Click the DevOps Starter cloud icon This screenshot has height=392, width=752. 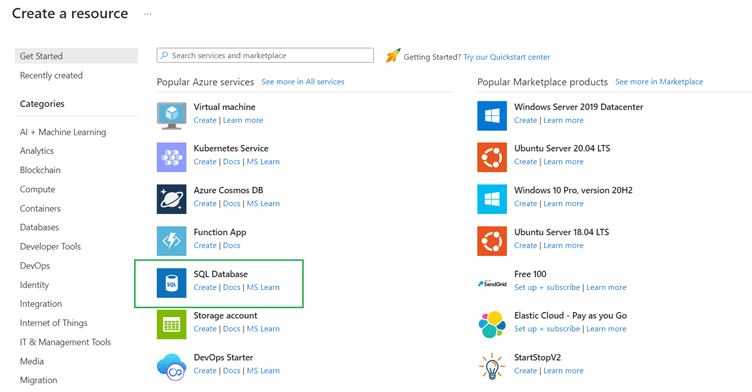[171, 367]
